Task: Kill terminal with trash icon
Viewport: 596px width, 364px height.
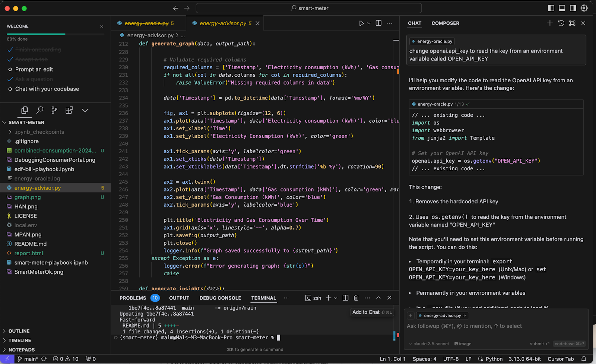Action: coord(356,298)
